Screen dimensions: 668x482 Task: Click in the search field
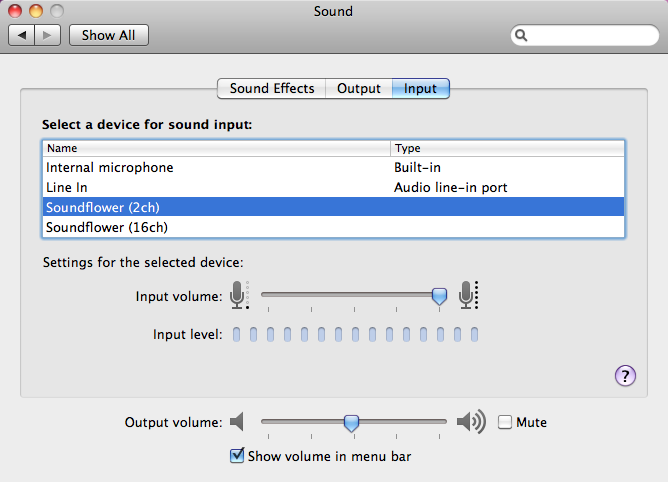584,35
